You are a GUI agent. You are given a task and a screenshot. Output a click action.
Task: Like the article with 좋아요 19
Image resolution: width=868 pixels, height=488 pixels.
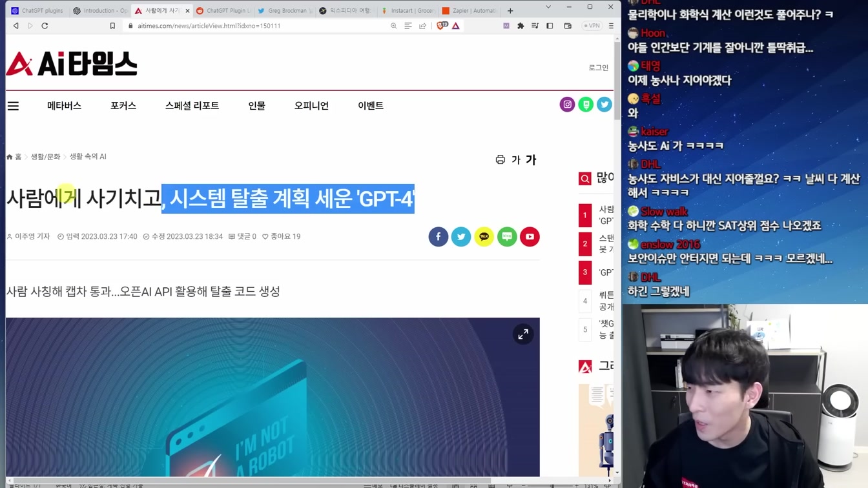[281, 237]
